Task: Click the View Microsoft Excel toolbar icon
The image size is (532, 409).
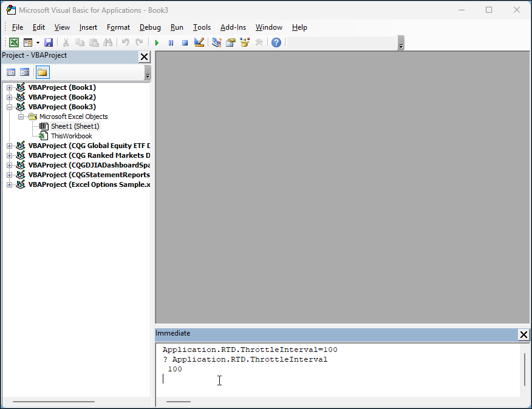Action: (x=14, y=42)
